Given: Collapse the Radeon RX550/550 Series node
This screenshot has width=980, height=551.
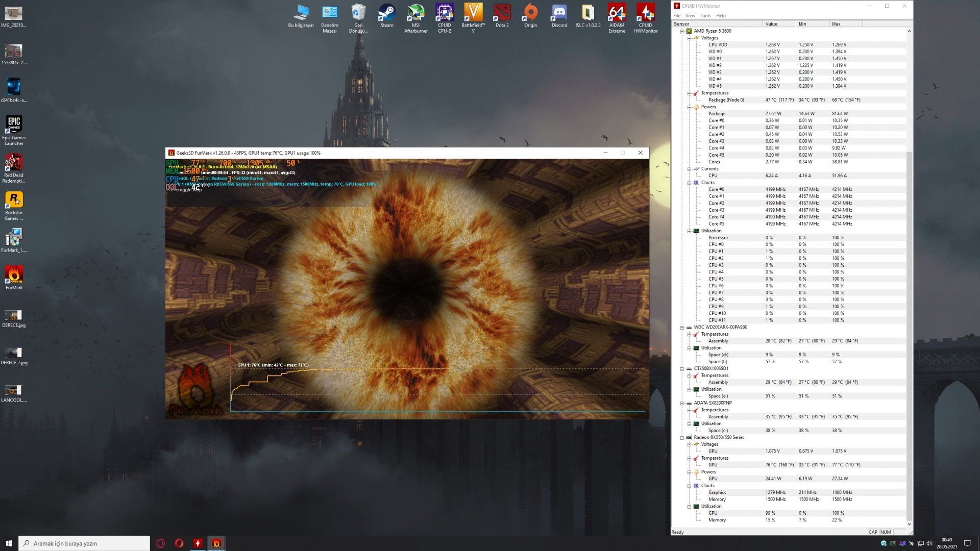Looking at the screenshot, I should pos(682,438).
